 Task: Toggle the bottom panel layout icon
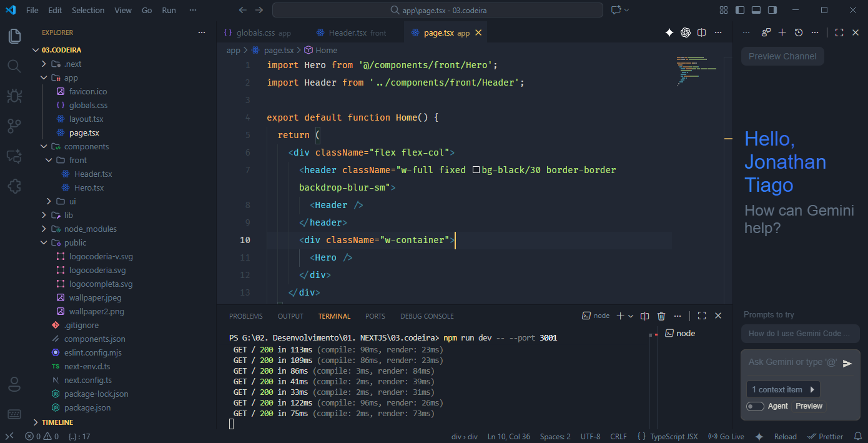pos(756,10)
